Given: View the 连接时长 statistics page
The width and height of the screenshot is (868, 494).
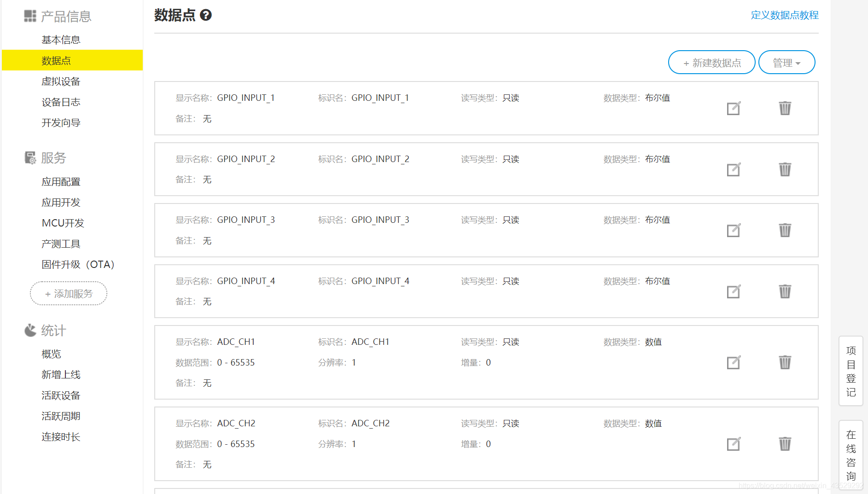Looking at the screenshot, I should click(x=61, y=436).
